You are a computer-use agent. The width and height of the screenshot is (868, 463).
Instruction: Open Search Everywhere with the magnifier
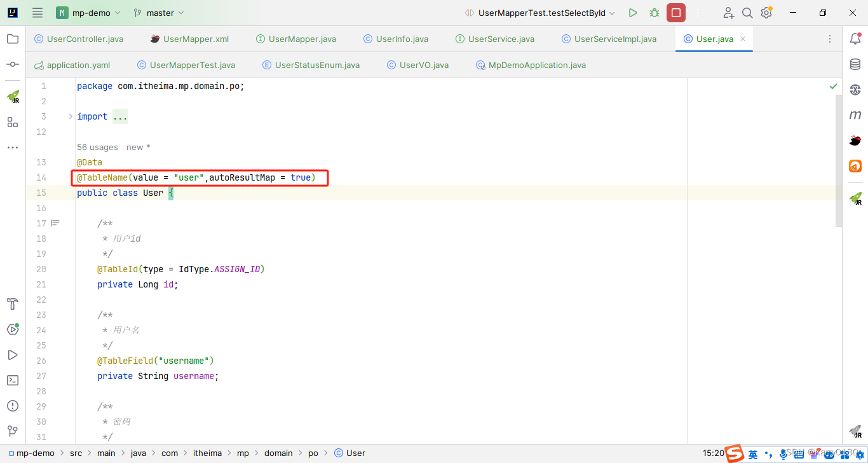(x=747, y=12)
